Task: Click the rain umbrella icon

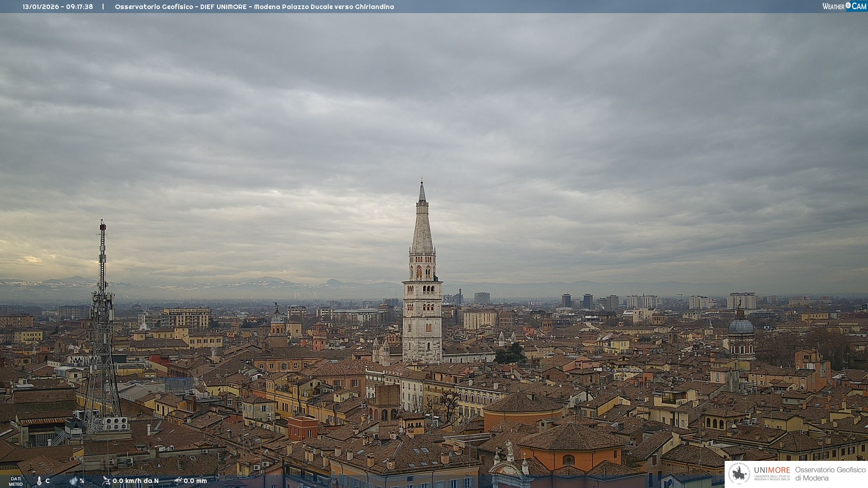Action: (x=178, y=481)
